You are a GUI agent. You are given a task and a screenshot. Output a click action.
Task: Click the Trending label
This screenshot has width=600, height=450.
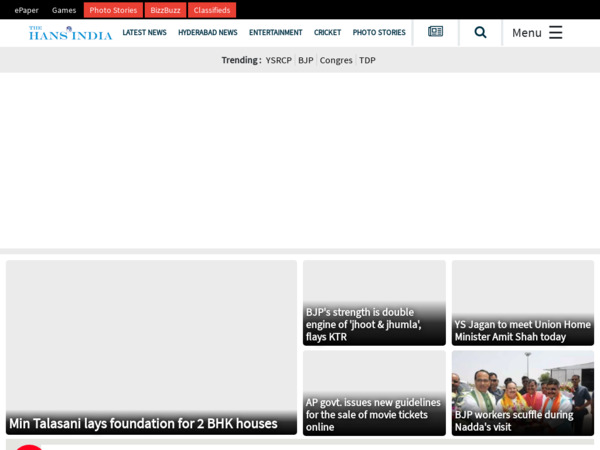[241, 60]
